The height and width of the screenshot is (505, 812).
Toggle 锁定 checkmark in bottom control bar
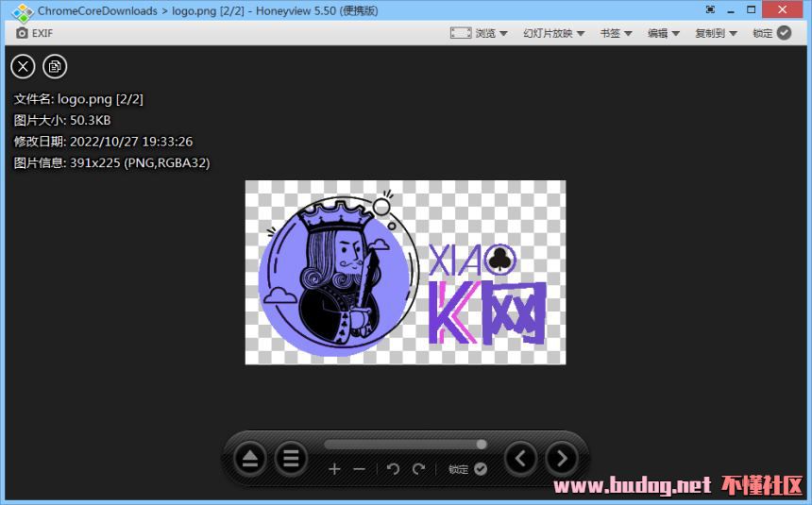(x=481, y=469)
